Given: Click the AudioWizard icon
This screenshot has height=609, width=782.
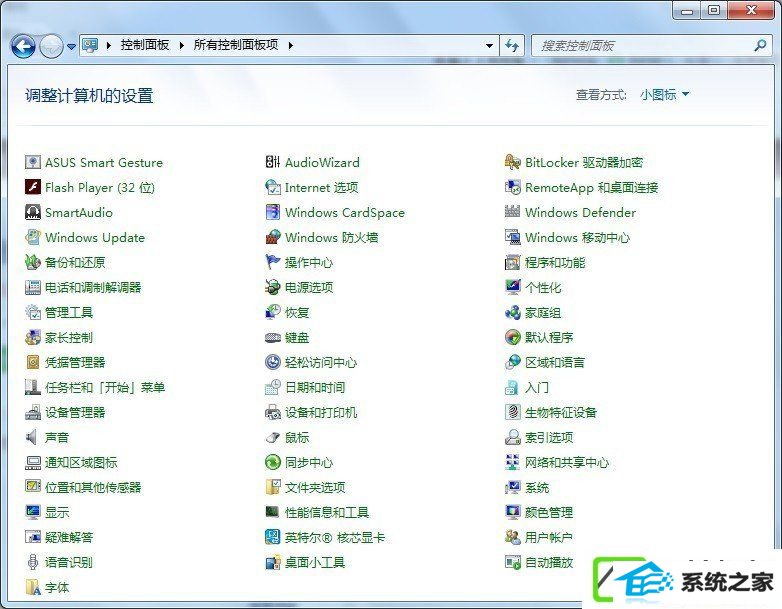Looking at the screenshot, I should coord(273,162).
